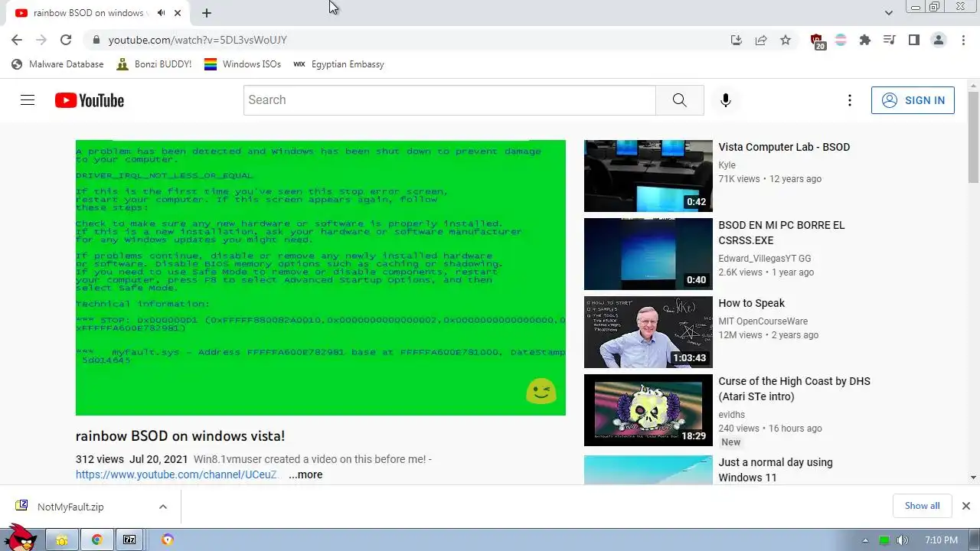Image resolution: width=980 pixels, height=551 pixels.
Task: Open the YouTube hamburger guide menu
Action: coord(28,100)
